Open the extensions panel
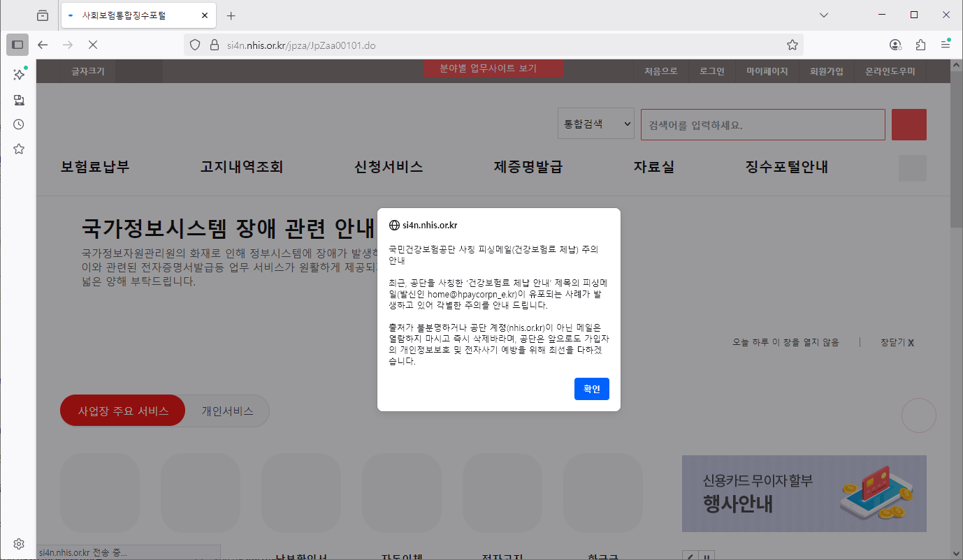Image resolution: width=963 pixels, height=560 pixels. pos(920,45)
